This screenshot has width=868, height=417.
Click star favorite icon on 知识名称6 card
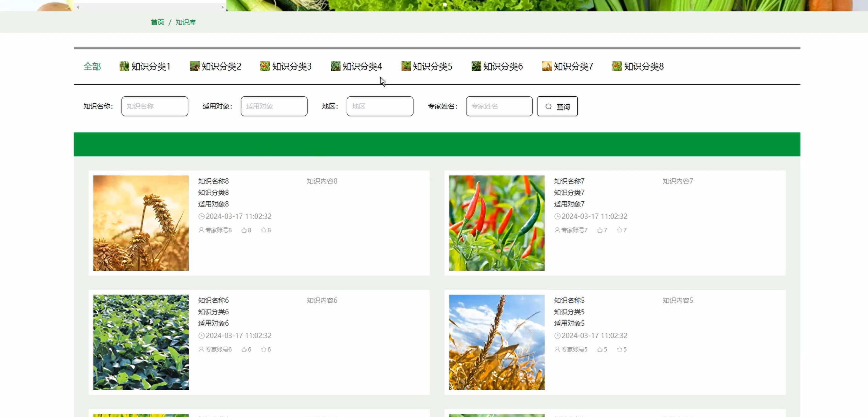(x=263, y=350)
